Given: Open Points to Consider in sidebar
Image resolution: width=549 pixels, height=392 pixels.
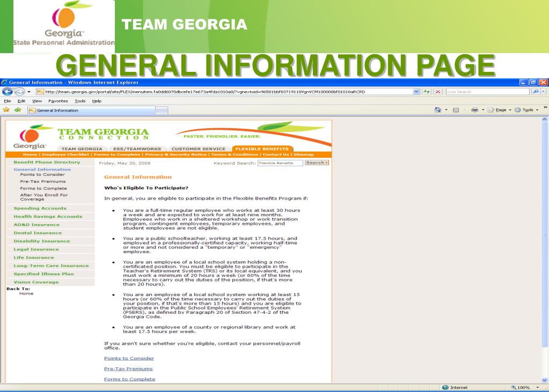Looking at the screenshot, I should [x=42, y=174].
